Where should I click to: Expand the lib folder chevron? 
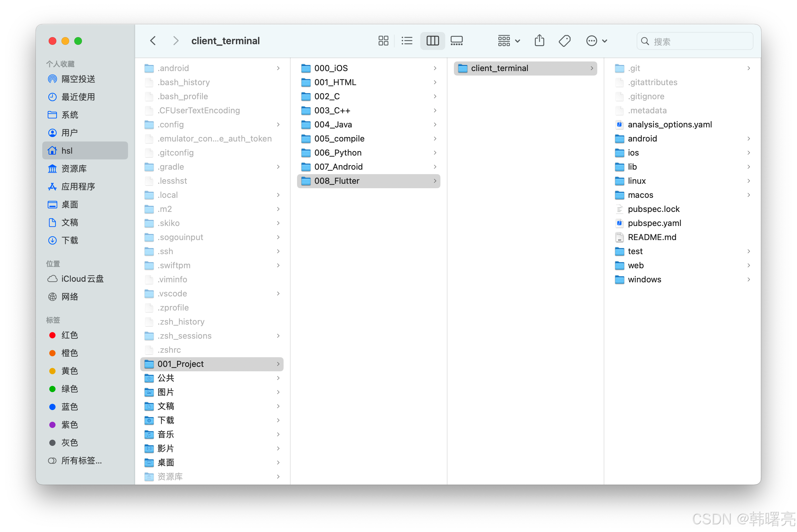click(x=748, y=167)
